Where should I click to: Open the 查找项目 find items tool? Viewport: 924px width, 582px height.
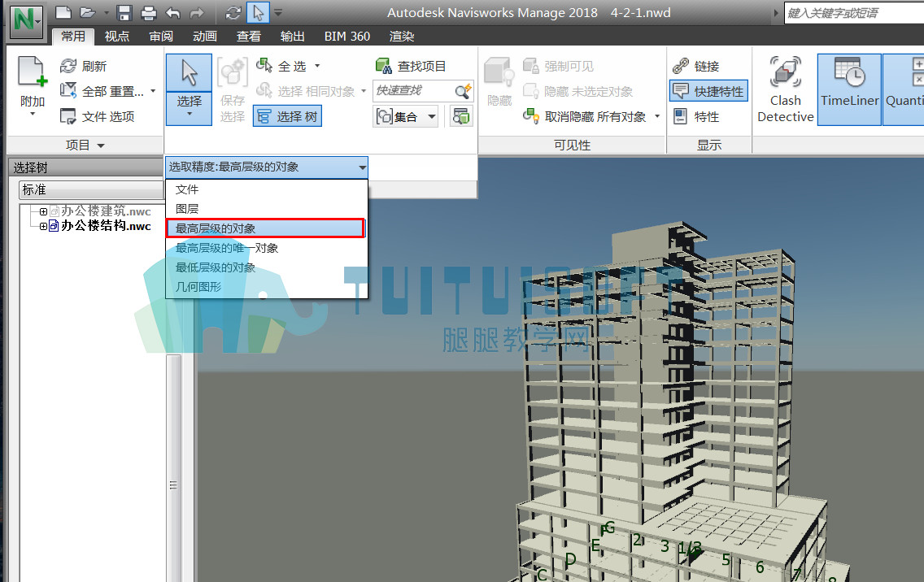coord(411,66)
